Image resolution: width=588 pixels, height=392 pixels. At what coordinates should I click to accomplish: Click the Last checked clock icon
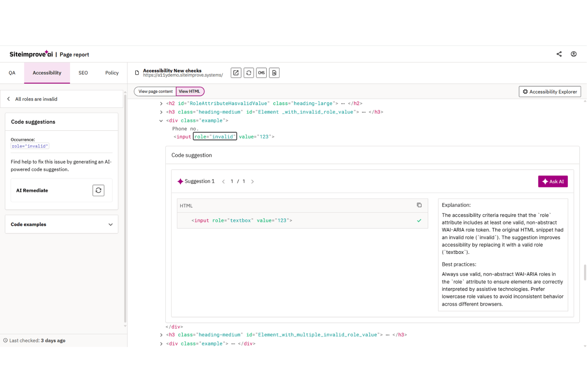6,340
